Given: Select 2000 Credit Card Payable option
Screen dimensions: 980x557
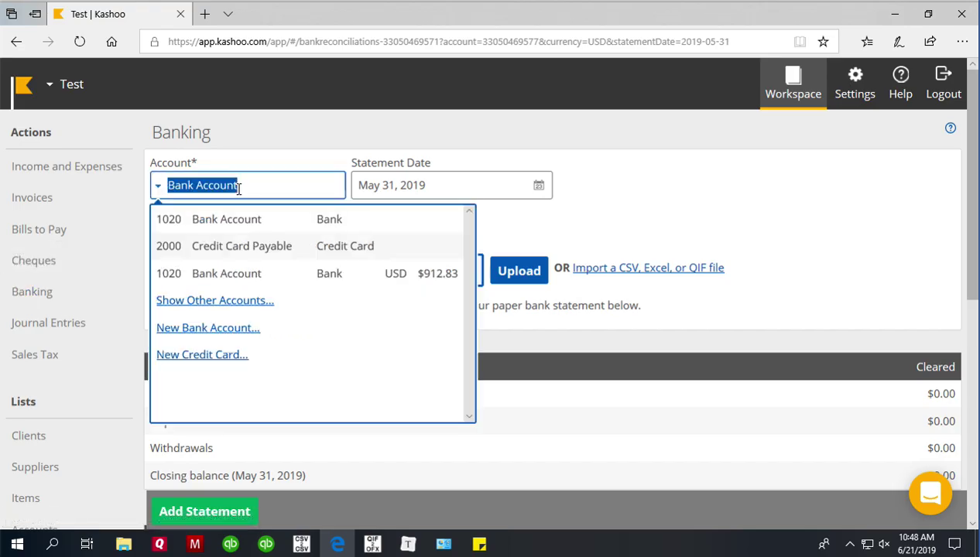Looking at the screenshot, I should coord(308,246).
